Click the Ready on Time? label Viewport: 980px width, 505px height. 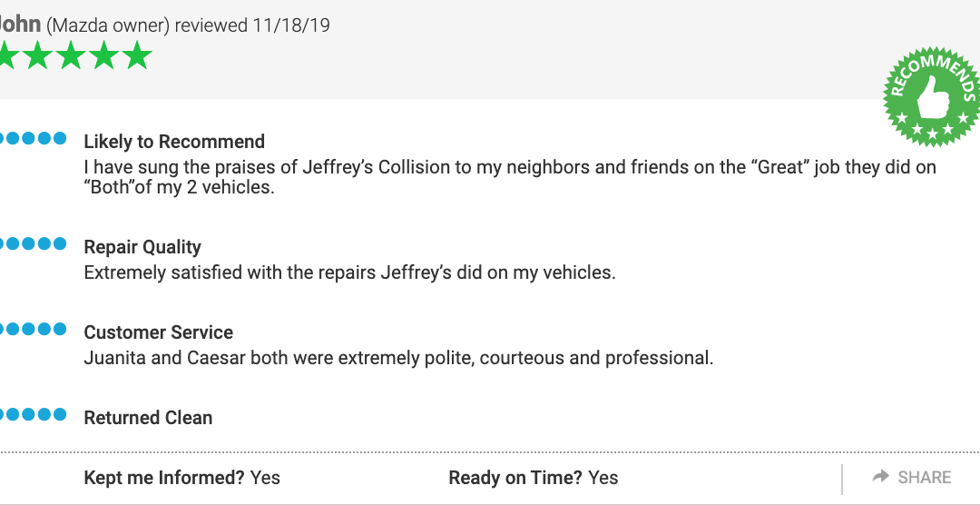click(x=515, y=478)
